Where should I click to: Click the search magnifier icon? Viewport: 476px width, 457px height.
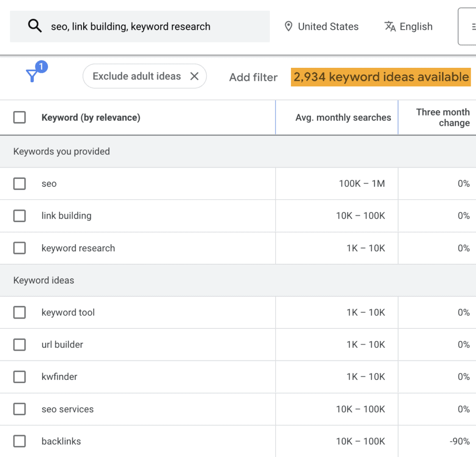pos(35,26)
